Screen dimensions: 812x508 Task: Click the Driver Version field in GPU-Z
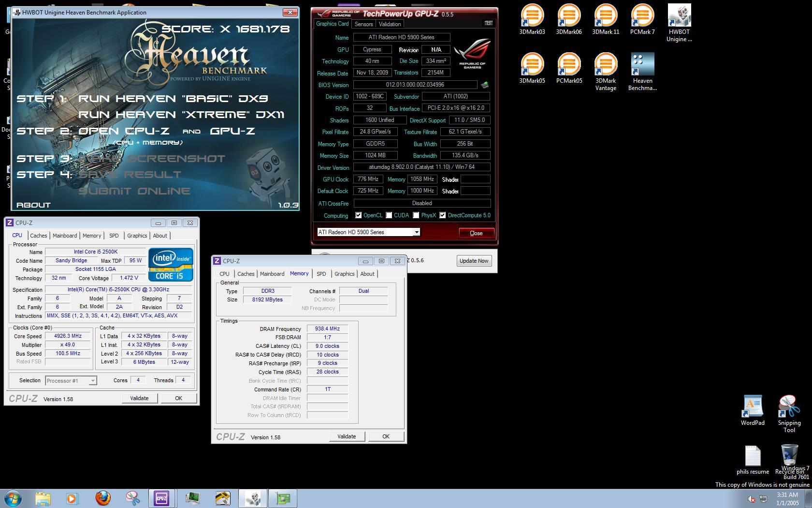[x=421, y=167]
